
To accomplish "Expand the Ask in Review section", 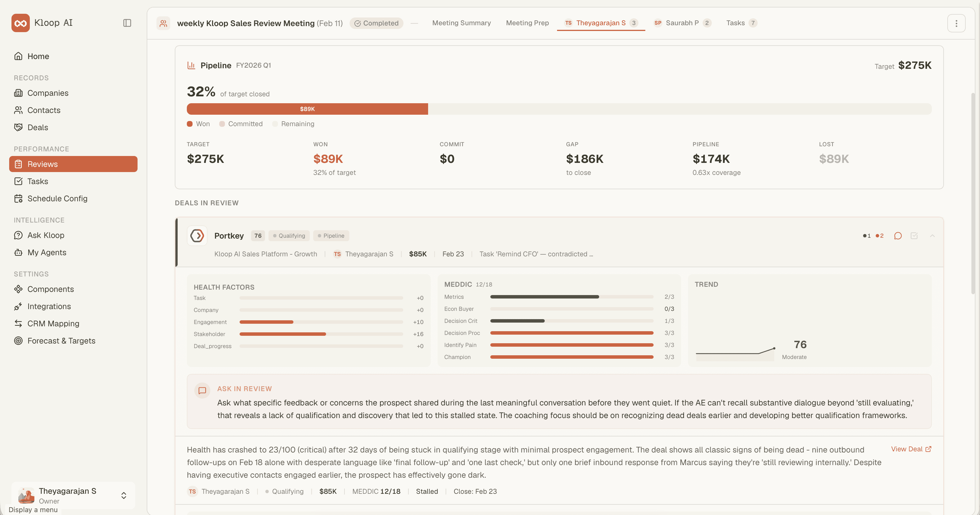I will pyautogui.click(x=244, y=389).
